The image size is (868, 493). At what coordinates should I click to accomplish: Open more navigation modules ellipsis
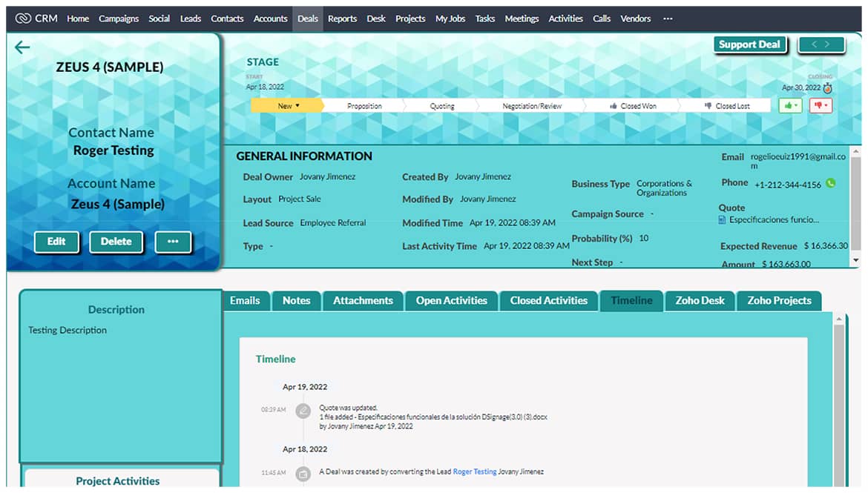click(x=668, y=19)
